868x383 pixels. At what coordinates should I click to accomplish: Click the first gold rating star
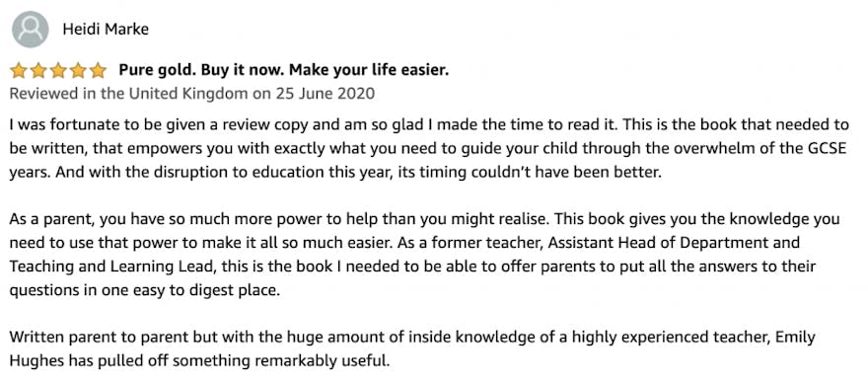[19, 71]
